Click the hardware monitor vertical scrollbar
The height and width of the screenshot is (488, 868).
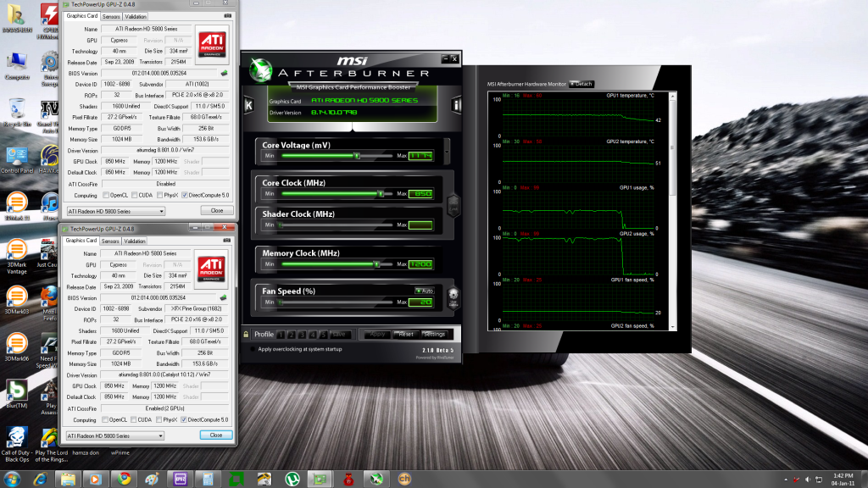(672, 211)
